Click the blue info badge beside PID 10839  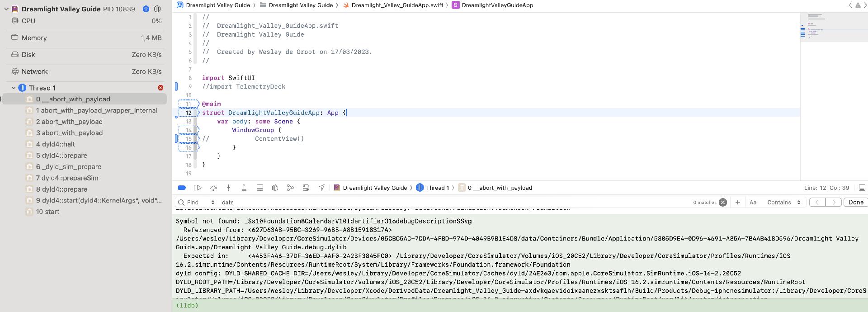point(146,9)
